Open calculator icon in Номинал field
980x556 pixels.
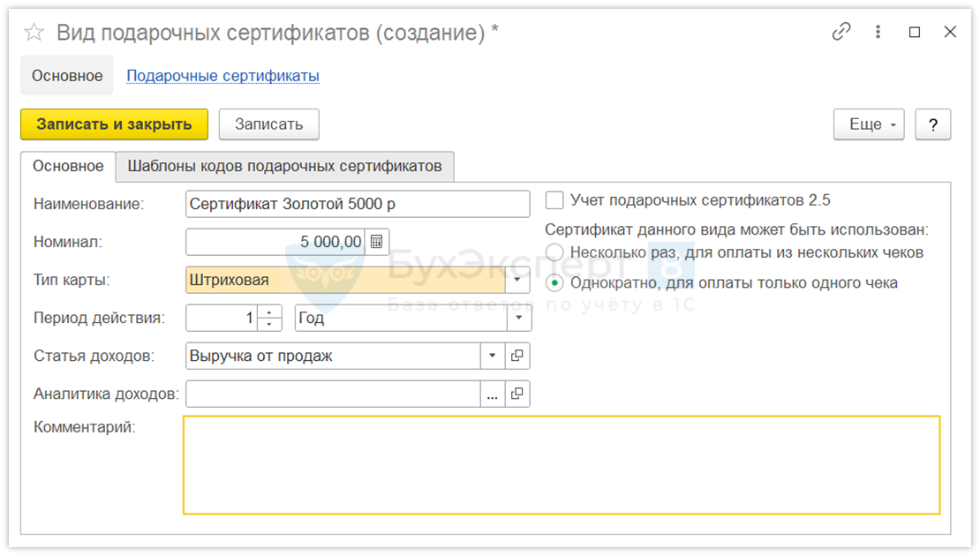tap(377, 242)
